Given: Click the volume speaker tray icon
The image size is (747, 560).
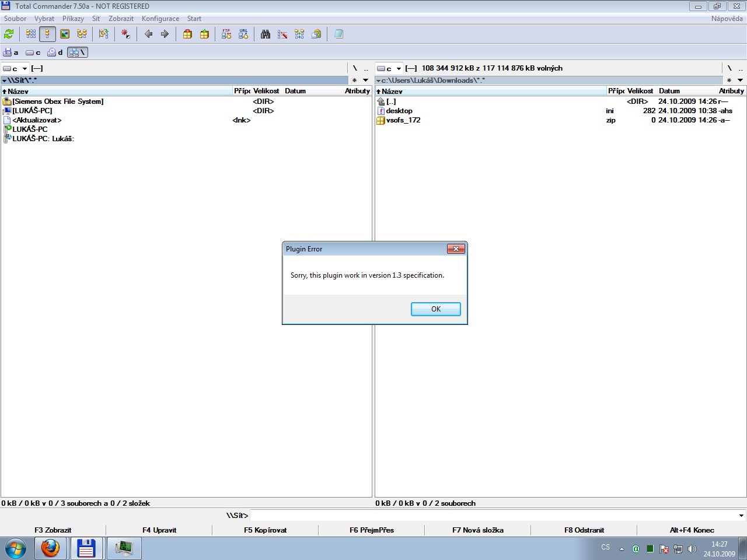Looking at the screenshot, I should coord(692,549).
